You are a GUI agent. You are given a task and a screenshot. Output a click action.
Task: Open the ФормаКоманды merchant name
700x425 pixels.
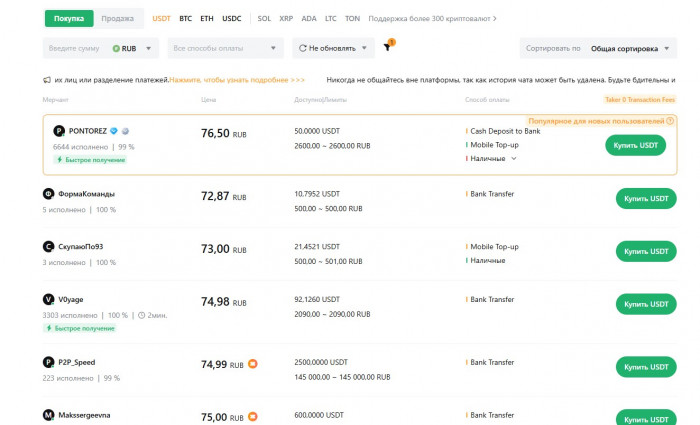click(87, 194)
